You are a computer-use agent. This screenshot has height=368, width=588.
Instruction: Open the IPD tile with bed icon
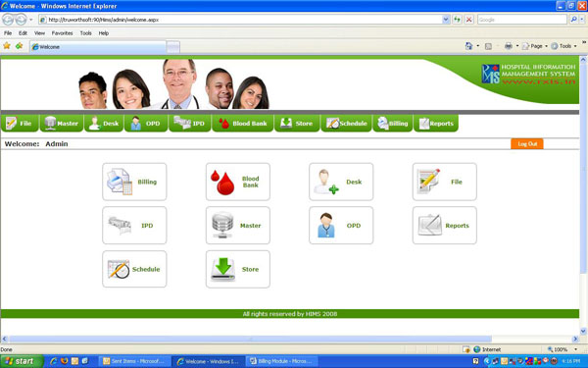(134, 226)
